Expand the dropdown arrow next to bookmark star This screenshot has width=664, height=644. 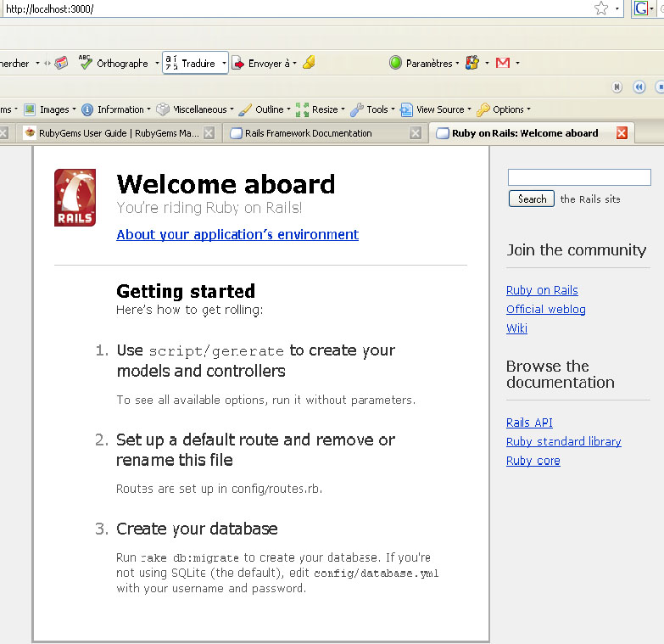point(617,8)
